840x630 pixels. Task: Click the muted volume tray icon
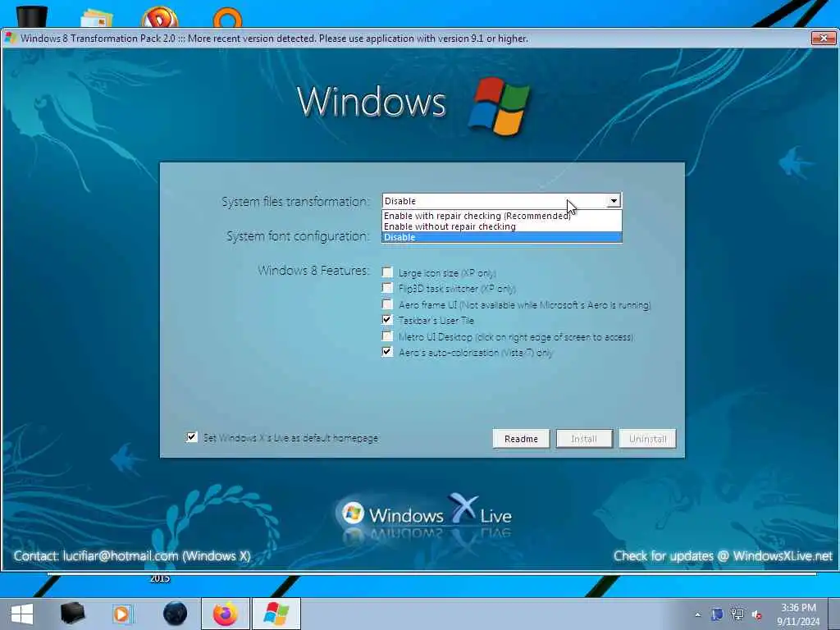click(757, 615)
